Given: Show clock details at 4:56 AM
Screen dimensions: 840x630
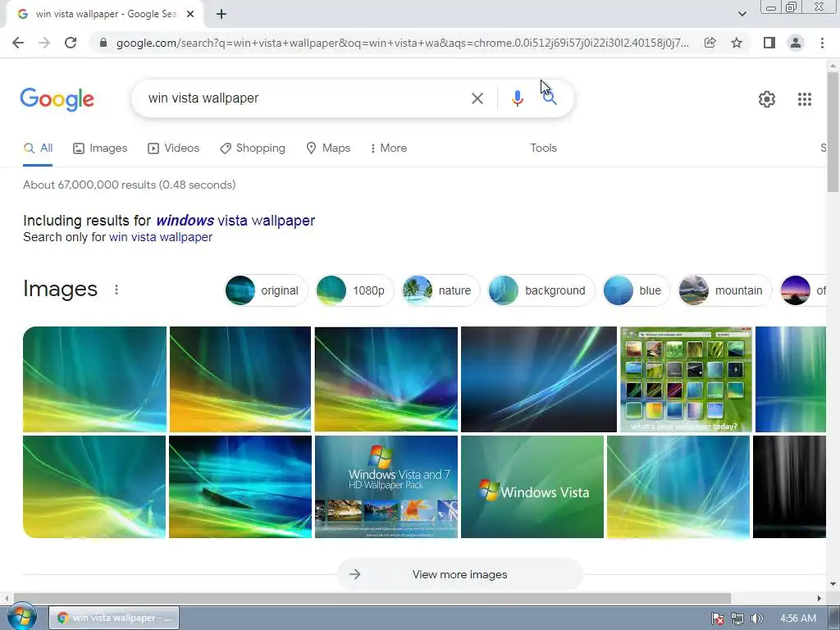Looking at the screenshot, I should pos(798,619).
